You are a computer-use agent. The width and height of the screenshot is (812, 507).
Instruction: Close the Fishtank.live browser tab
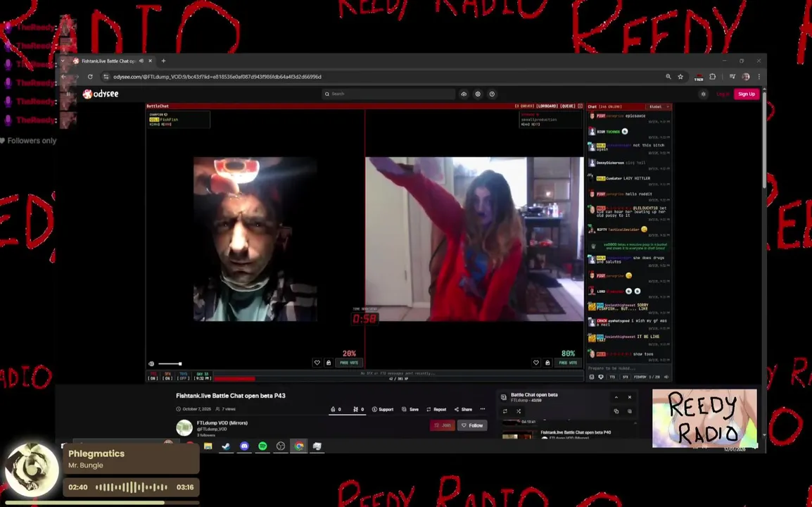[150, 61]
